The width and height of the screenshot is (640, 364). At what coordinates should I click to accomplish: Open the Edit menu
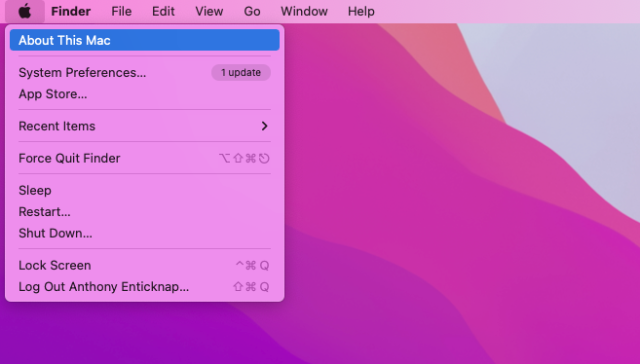164,11
